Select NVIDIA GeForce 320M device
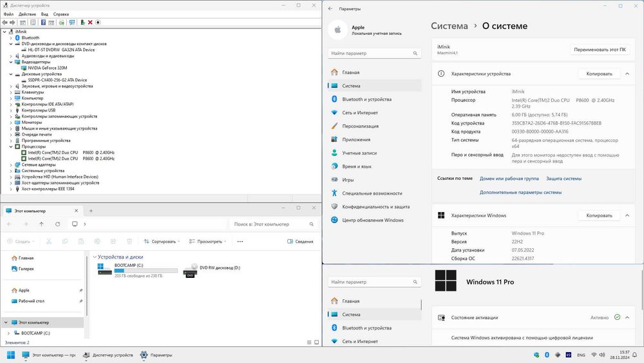The height and width of the screenshot is (363, 644). pyautogui.click(x=47, y=68)
